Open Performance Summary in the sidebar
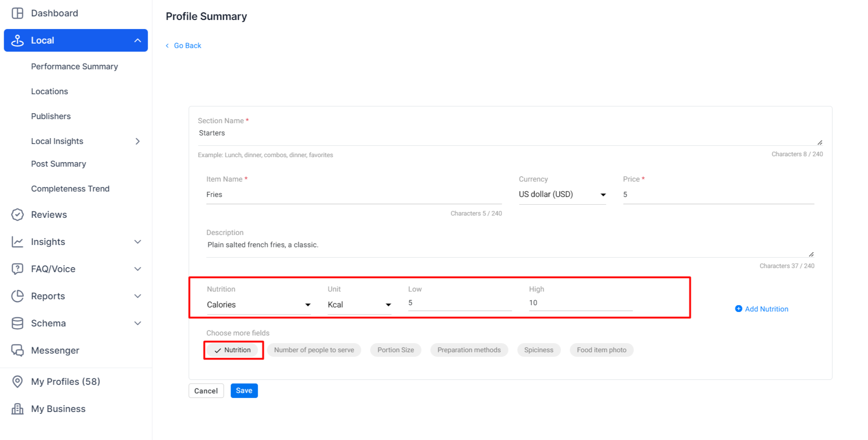Image resolution: width=868 pixels, height=440 pixels. coord(75,67)
